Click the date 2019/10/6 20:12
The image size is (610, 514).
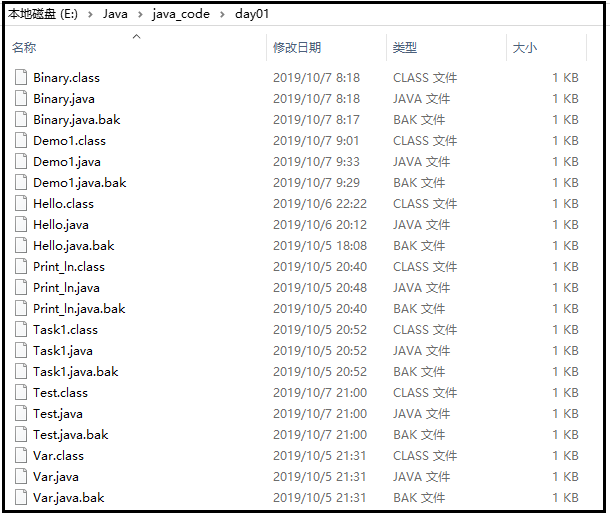[x=320, y=225]
